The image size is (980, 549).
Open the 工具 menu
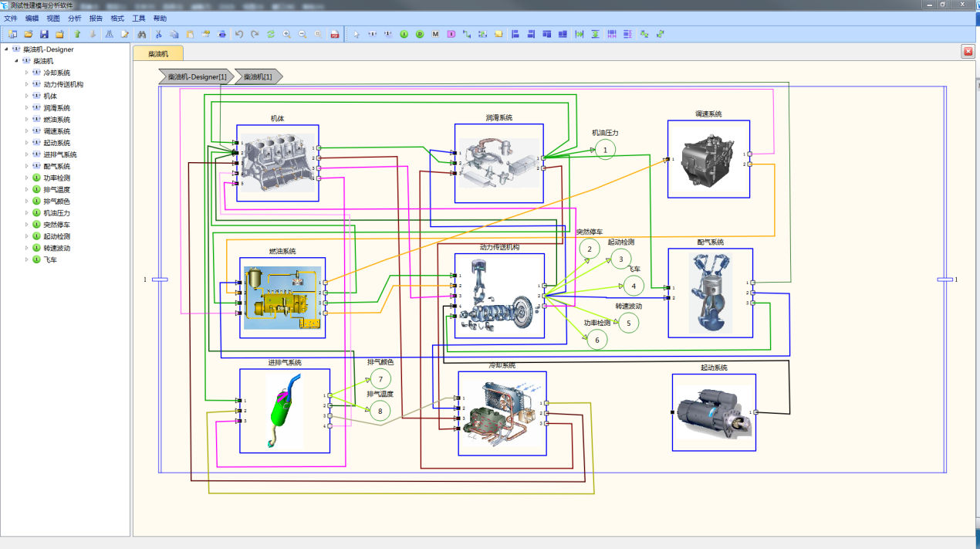coord(139,18)
